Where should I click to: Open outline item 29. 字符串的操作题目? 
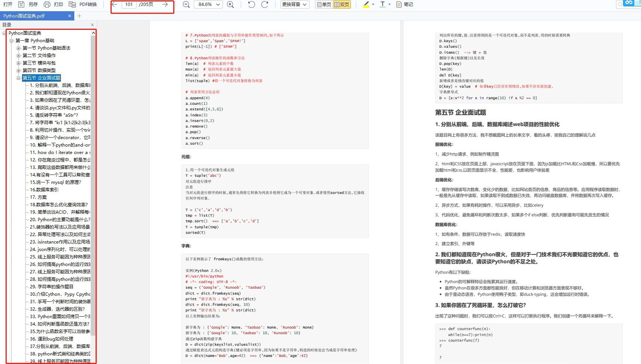point(52,287)
